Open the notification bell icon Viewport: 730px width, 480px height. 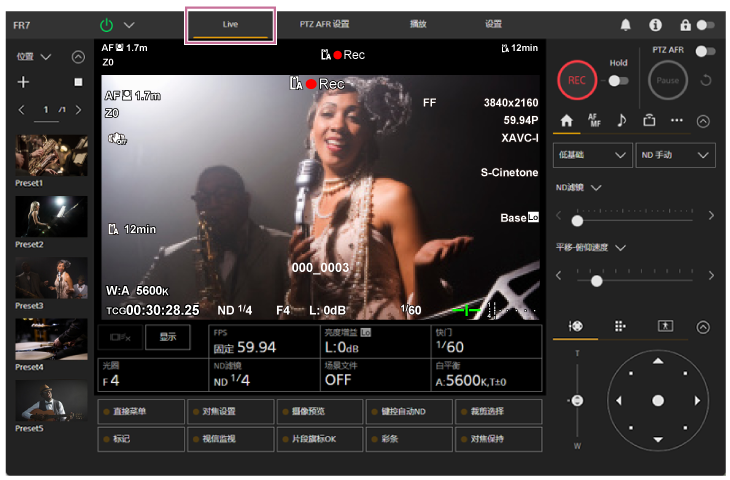[x=627, y=24]
